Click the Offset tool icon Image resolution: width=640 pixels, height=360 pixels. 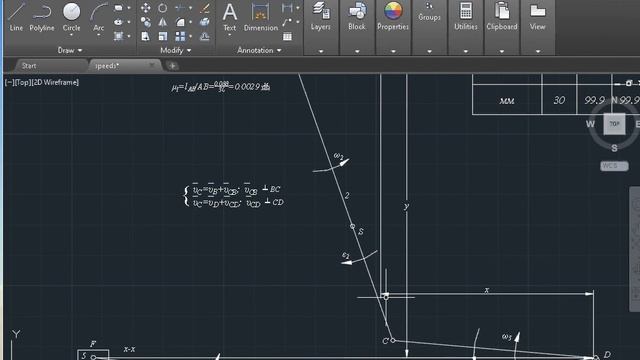(205, 36)
